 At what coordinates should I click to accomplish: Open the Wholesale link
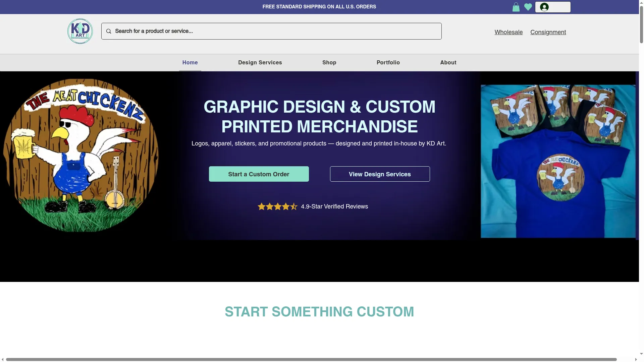(x=508, y=32)
